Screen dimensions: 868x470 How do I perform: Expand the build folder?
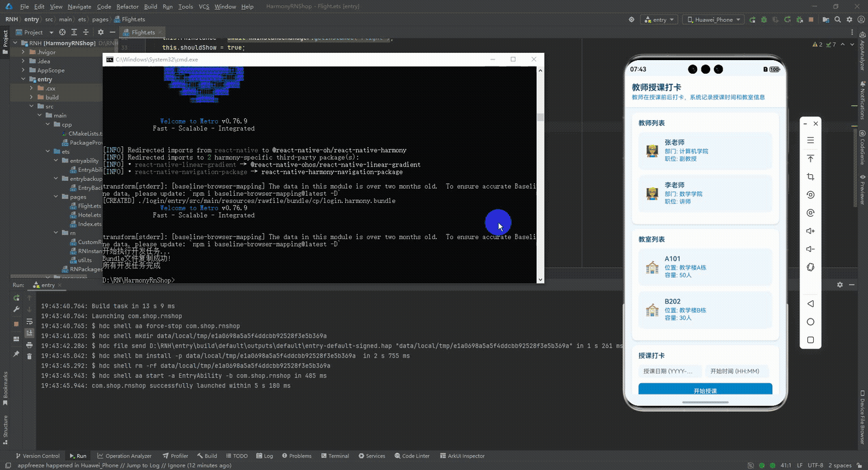(x=31, y=97)
